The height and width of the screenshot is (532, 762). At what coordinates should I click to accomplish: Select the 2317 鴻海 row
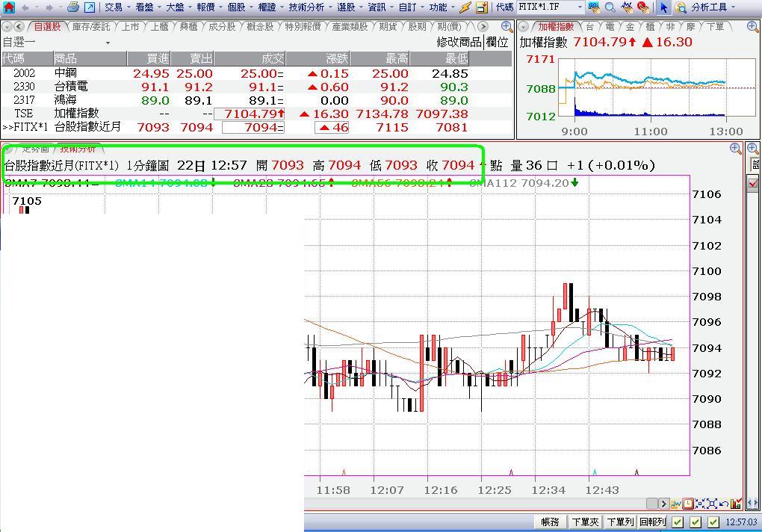256,101
